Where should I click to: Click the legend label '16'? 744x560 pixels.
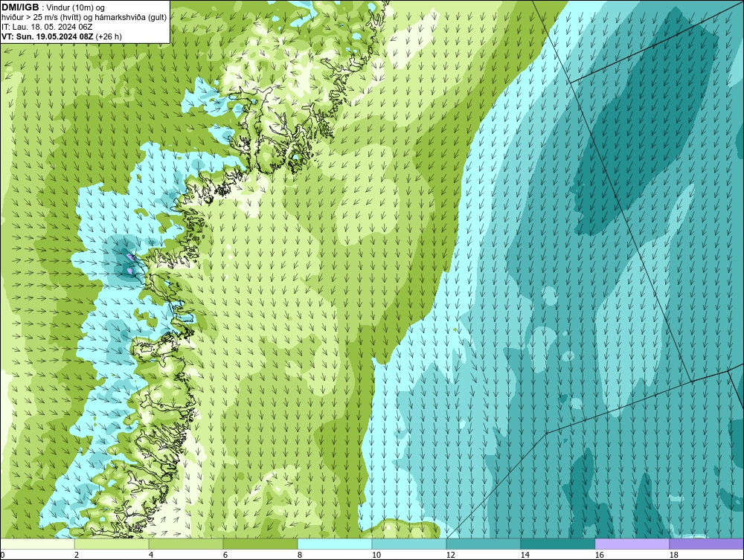[599, 555]
